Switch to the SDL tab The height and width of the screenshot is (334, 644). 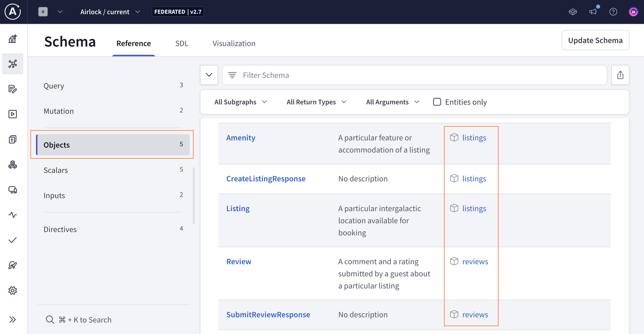coord(182,44)
